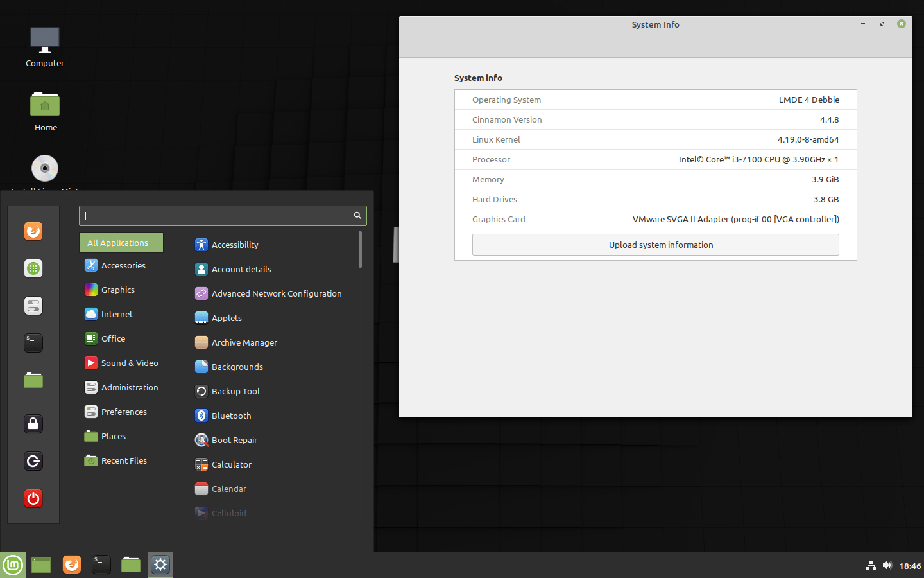Select the Recent Files category
This screenshot has height=578, width=924.
click(x=121, y=460)
